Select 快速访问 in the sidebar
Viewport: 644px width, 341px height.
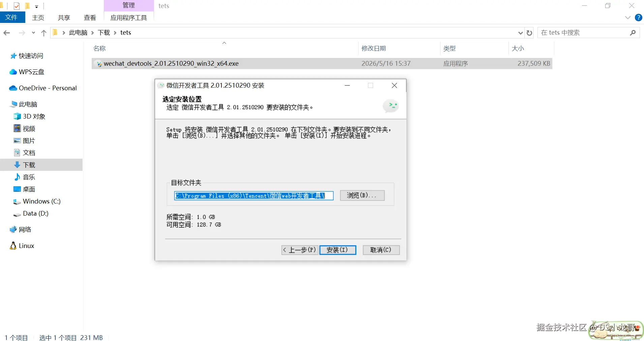point(27,56)
